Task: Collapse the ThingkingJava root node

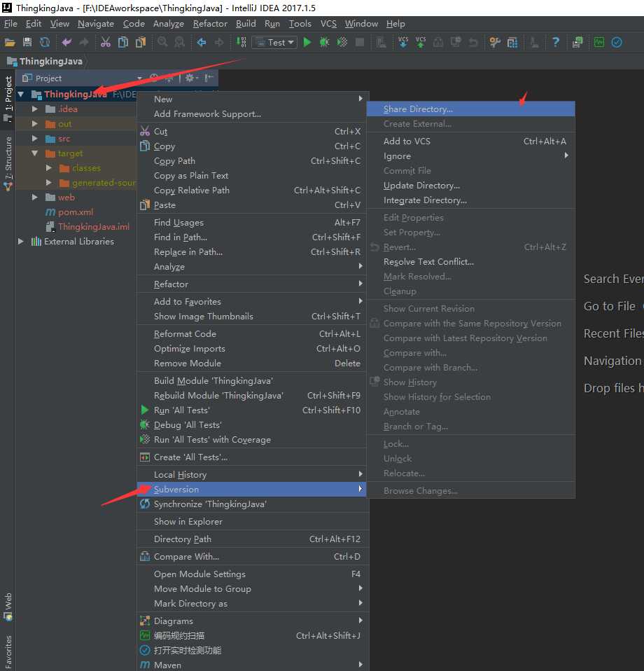Action: (21, 94)
